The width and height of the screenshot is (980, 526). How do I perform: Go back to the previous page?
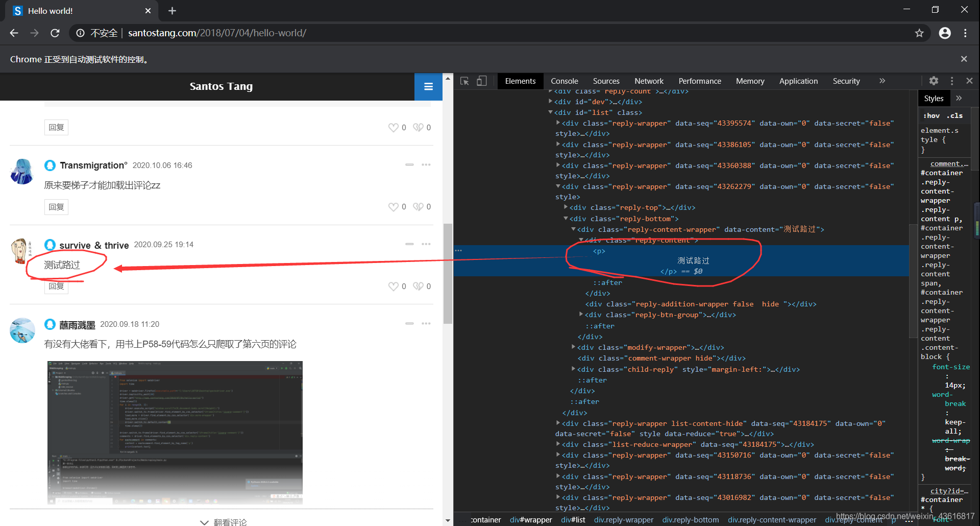coord(14,33)
